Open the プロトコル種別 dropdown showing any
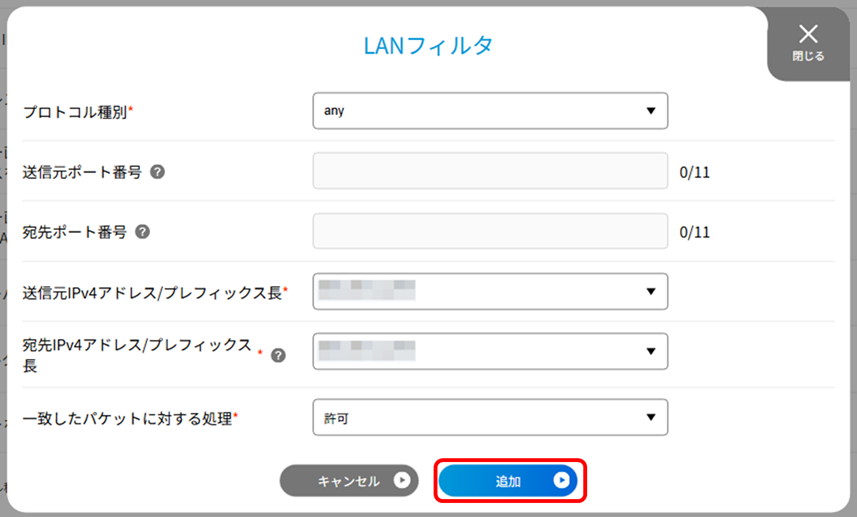The image size is (857, 517). 489,111
